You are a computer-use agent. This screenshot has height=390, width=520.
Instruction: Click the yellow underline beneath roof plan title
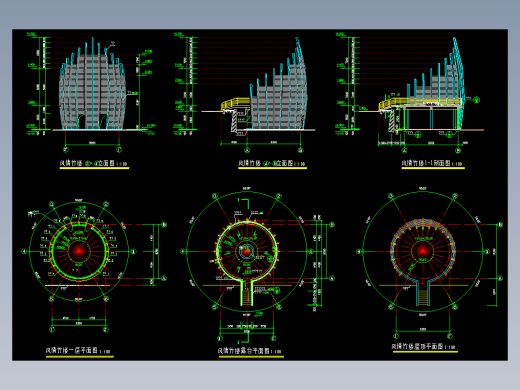point(425,351)
